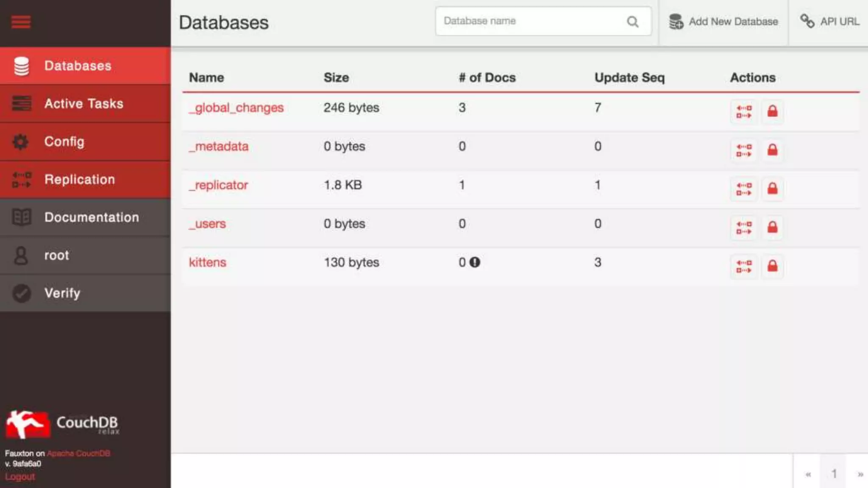Click the replicate icon for kittens database
This screenshot has width=868, height=488.
point(744,266)
